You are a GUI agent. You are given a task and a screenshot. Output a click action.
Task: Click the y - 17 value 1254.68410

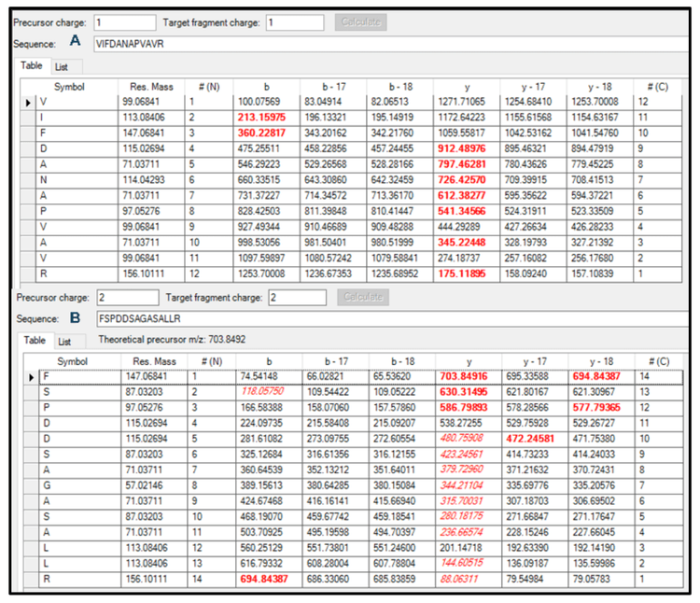coord(528,102)
